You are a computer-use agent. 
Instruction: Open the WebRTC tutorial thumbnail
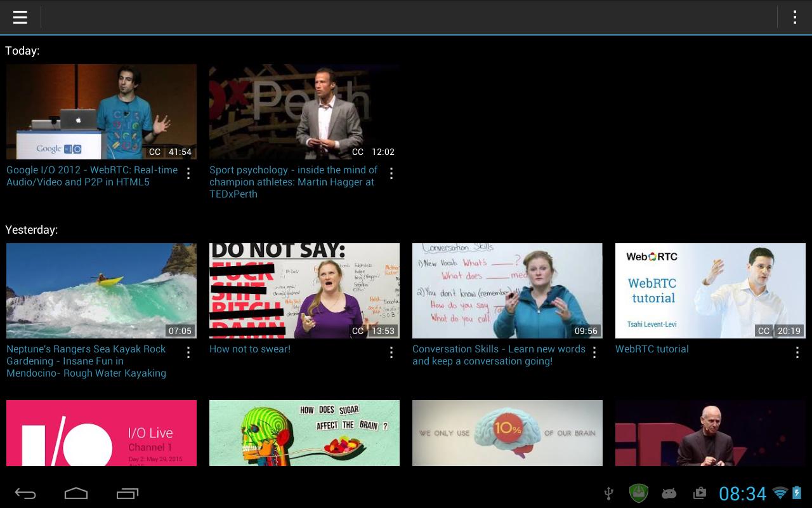coord(710,290)
